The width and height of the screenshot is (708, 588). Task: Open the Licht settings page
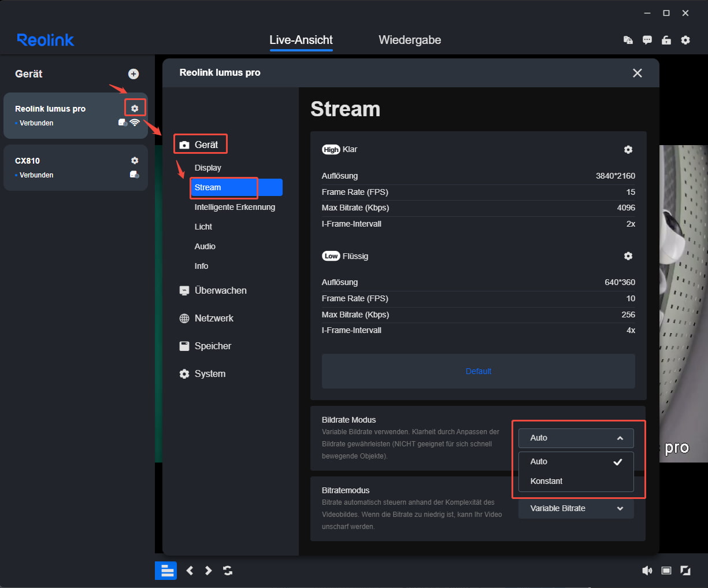point(203,227)
